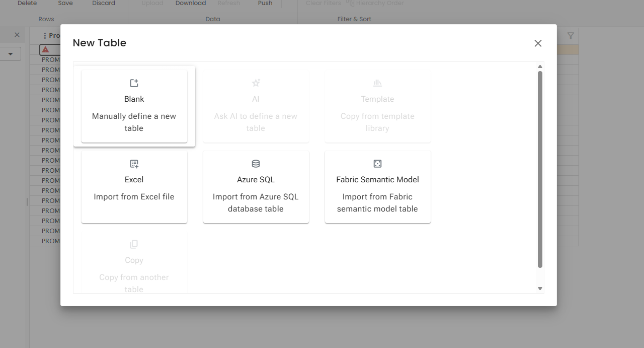644x348 pixels.
Task: Click the Template library icon
Action: (x=377, y=83)
